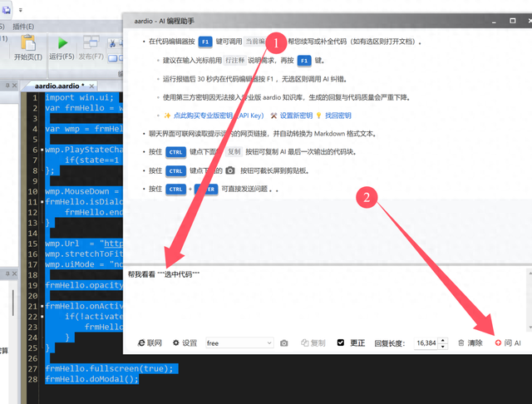532x404 pixels.
Task: Toggle the 更正 checkbox
Action: click(341, 342)
